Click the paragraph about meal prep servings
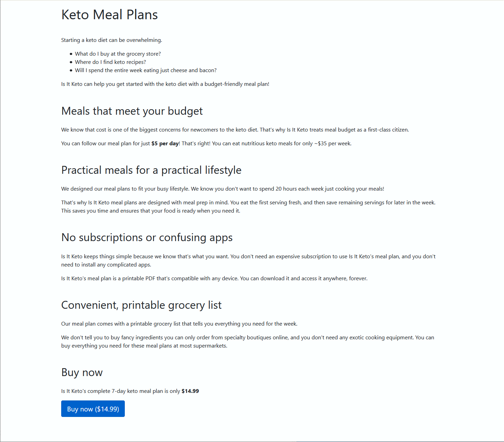The height and width of the screenshot is (442, 504). pos(249,207)
